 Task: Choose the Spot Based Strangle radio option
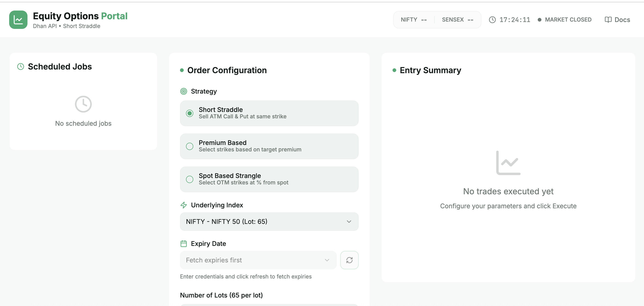189,179
